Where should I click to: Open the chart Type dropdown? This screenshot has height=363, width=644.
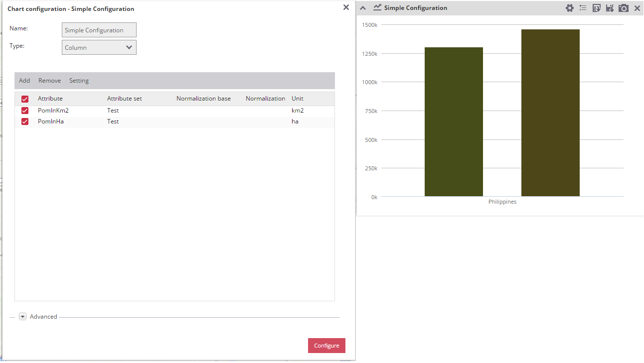[99, 47]
